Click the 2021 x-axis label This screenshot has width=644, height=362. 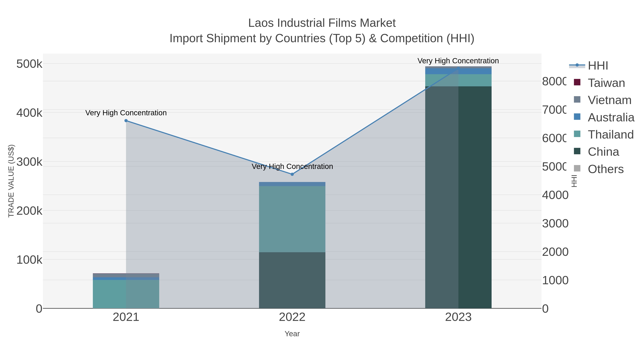click(x=126, y=317)
